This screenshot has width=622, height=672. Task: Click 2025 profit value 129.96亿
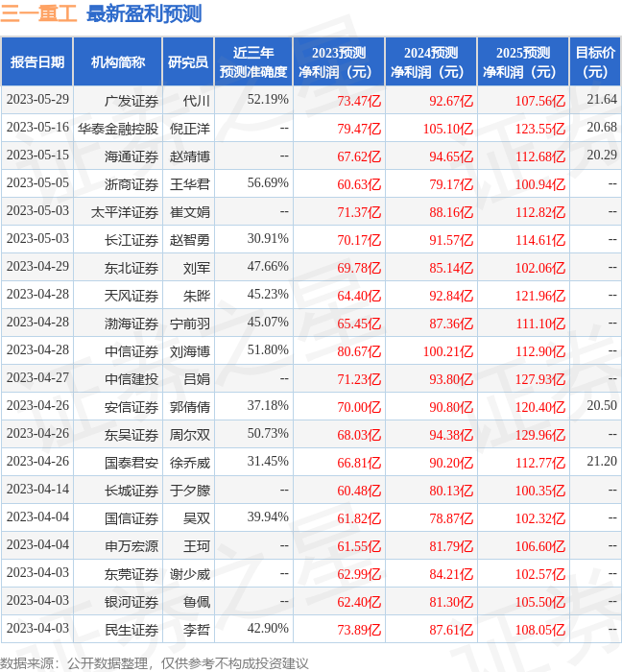point(540,435)
